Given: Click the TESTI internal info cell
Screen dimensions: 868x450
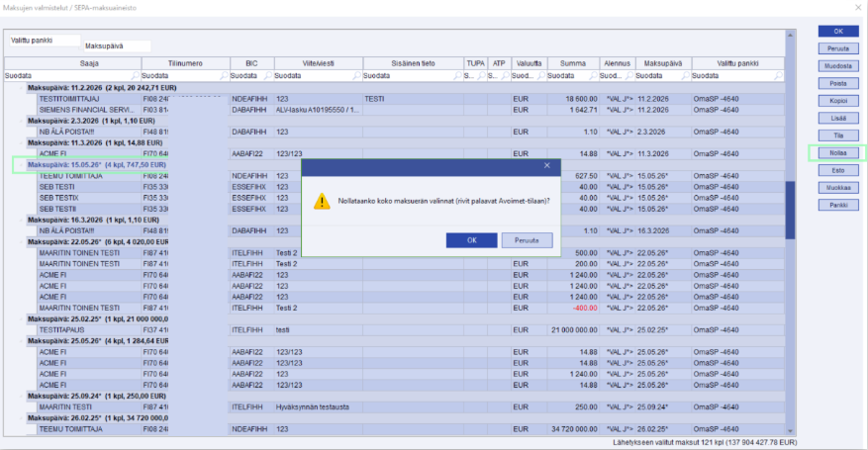Looking at the screenshot, I should click(413, 99).
